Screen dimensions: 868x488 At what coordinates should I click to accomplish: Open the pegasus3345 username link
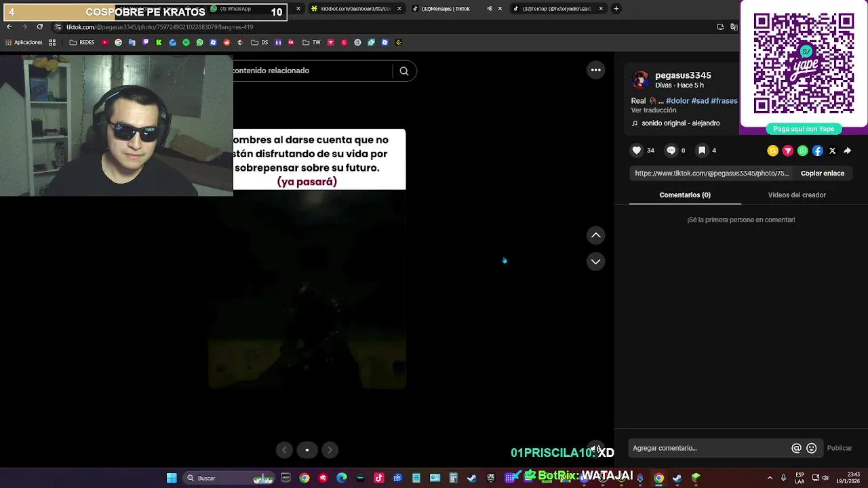tap(683, 75)
